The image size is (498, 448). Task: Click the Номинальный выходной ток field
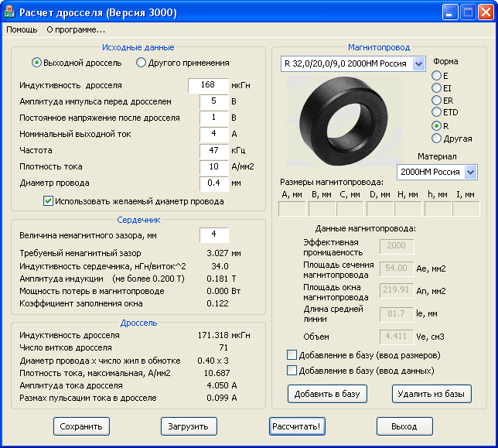[214, 134]
